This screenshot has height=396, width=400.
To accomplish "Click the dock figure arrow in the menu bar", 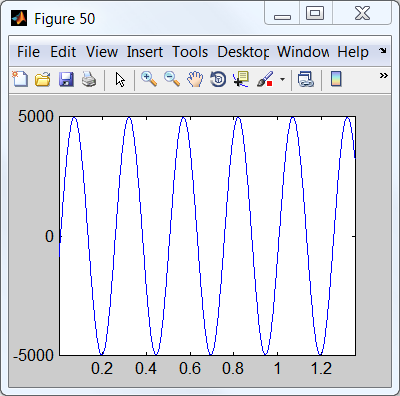I will [383, 51].
